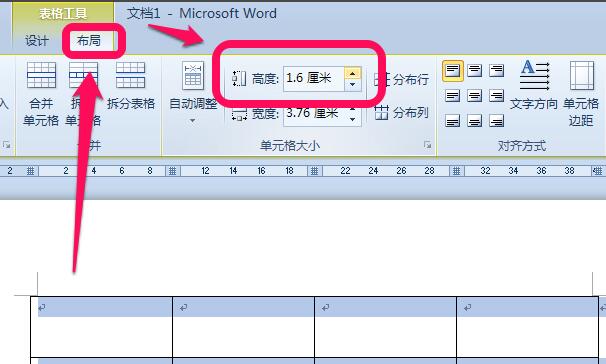Viewport: 606px width, 364px height.
Task: Click Distribute Rows (分布行)
Action: pos(402,80)
